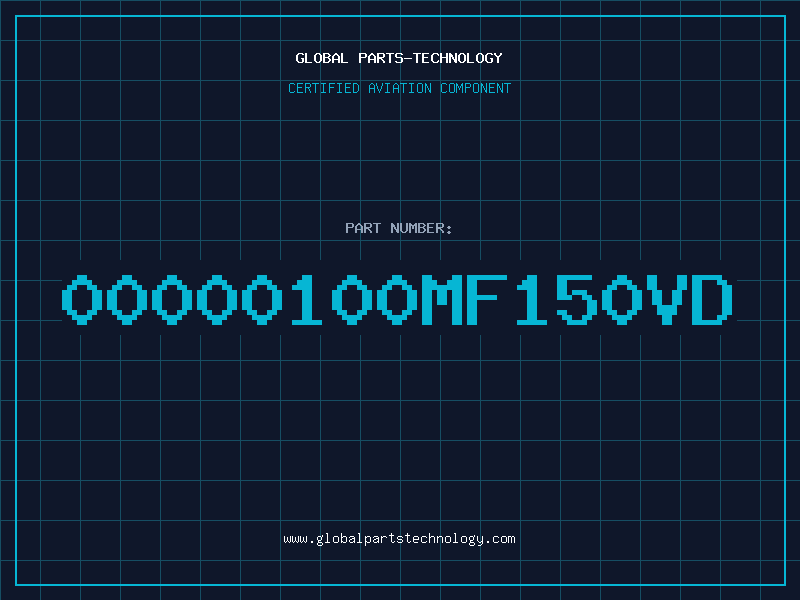The width and height of the screenshot is (800, 600).
Task: Click the final letter D in part number
Action: 712,300
